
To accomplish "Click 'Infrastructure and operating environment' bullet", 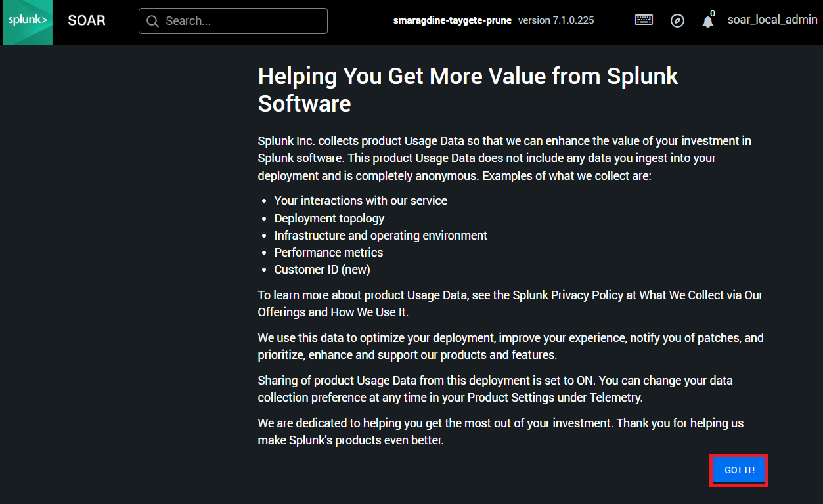I will click(380, 236).
